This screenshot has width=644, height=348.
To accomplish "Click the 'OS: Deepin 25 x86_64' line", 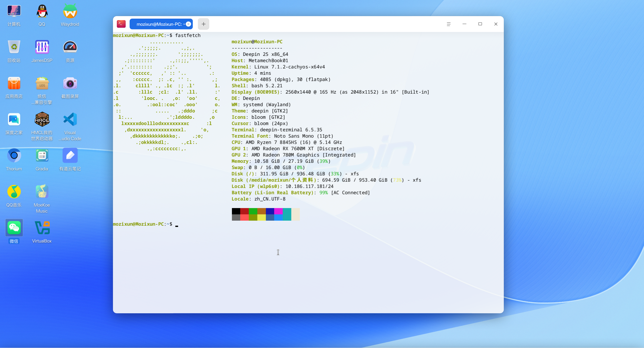I will tap(260, 54).
